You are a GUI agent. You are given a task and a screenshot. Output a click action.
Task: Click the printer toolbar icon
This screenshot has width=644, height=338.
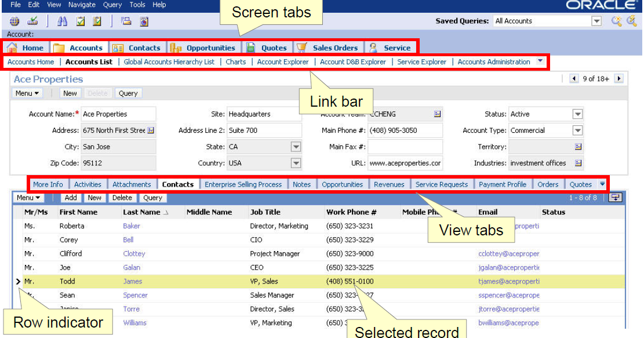pyautogui.click(x=126, y=21)
